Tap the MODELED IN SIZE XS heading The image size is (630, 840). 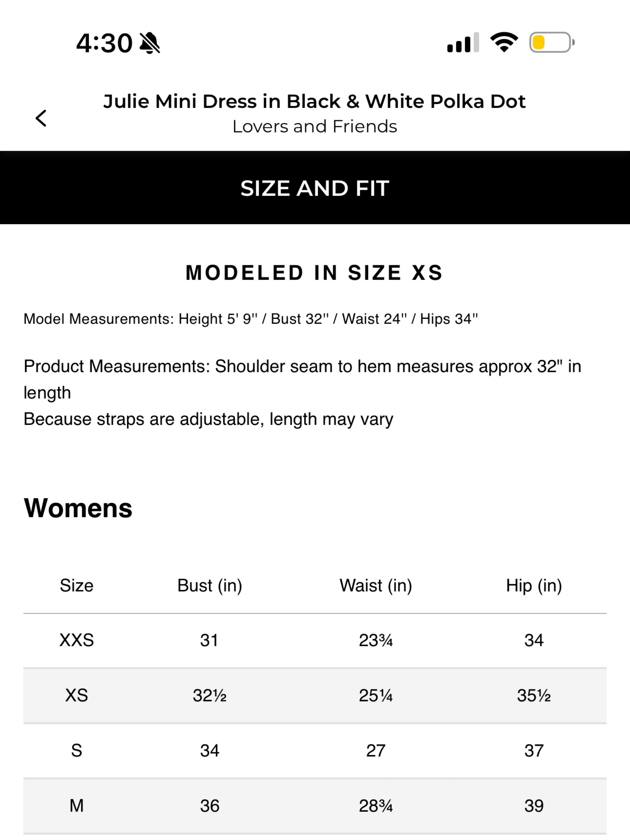[314, 273]
